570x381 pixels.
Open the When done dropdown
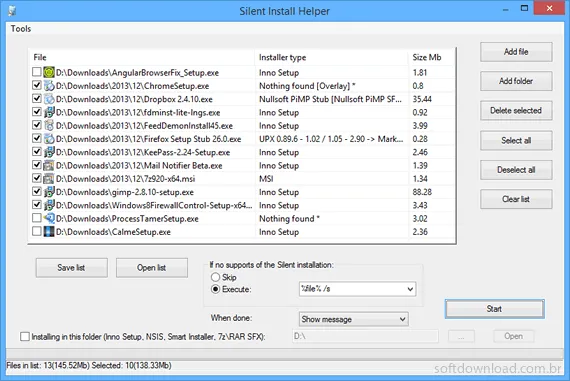coord(402,319)
